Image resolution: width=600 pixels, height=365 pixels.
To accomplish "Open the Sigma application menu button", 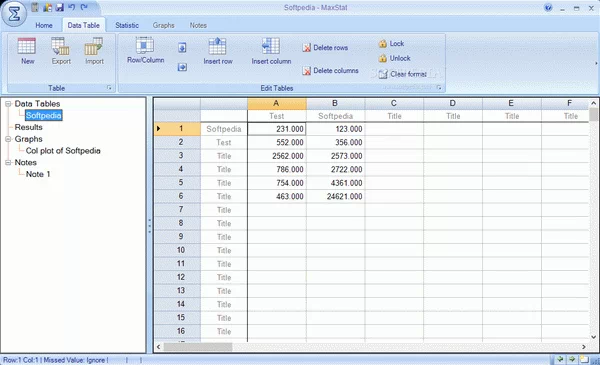I will coord(14,14).
